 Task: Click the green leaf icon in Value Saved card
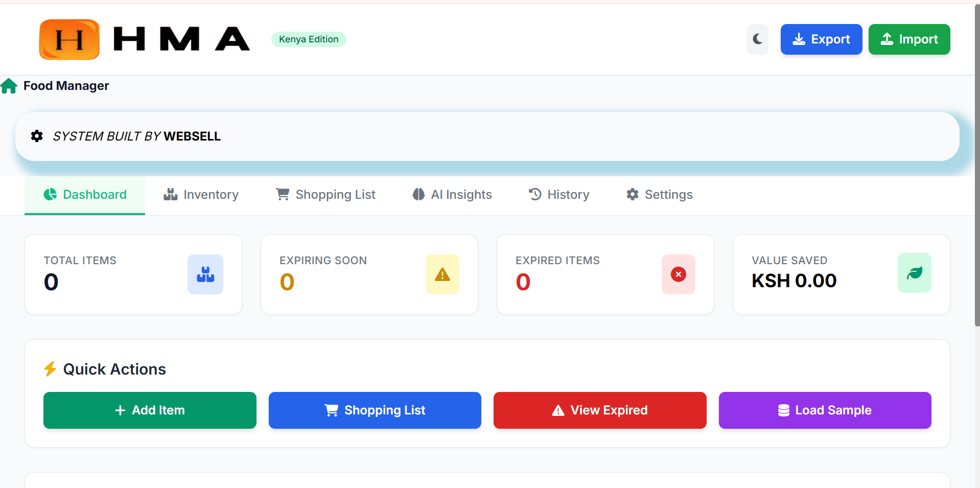coord(915,273)
